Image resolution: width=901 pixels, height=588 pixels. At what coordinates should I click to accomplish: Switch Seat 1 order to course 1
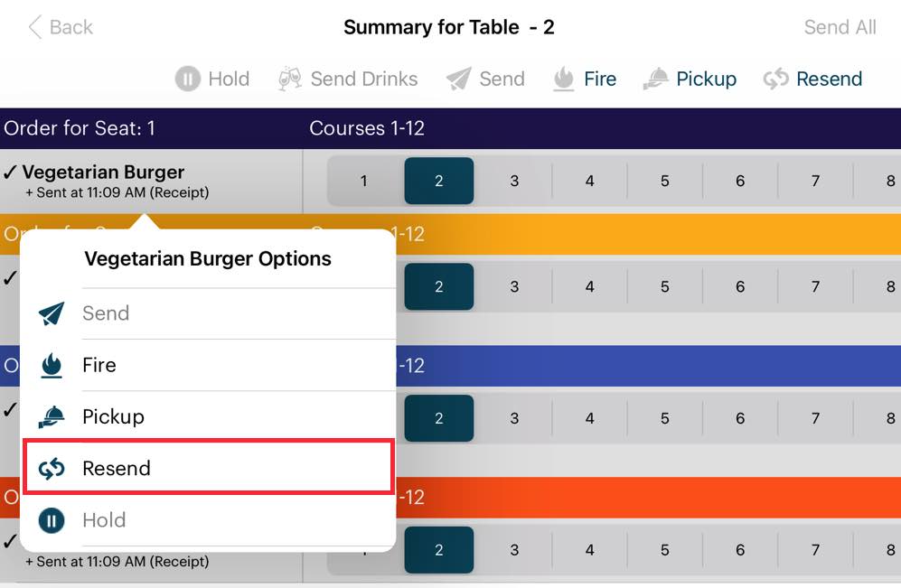coord(363,181)
